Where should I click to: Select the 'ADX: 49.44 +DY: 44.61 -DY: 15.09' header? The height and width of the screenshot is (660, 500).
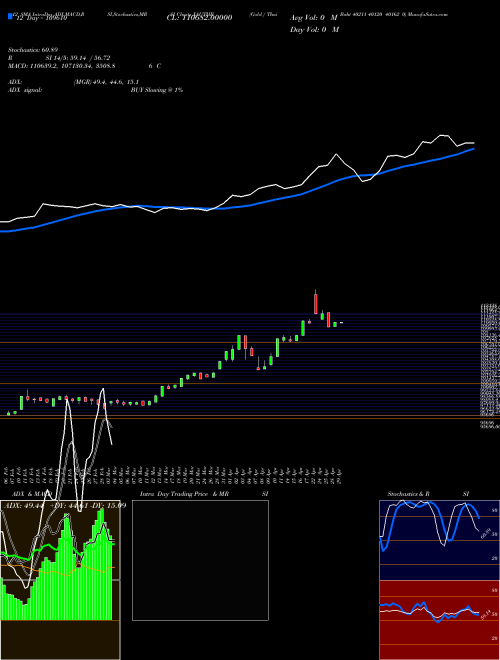[64, 506]
